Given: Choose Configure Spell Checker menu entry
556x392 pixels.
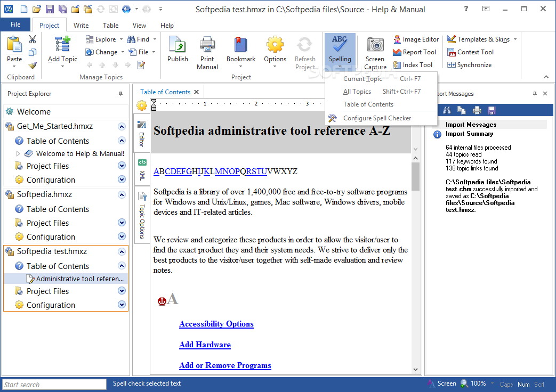Looking at the screenshot, I should pos(381,118).
